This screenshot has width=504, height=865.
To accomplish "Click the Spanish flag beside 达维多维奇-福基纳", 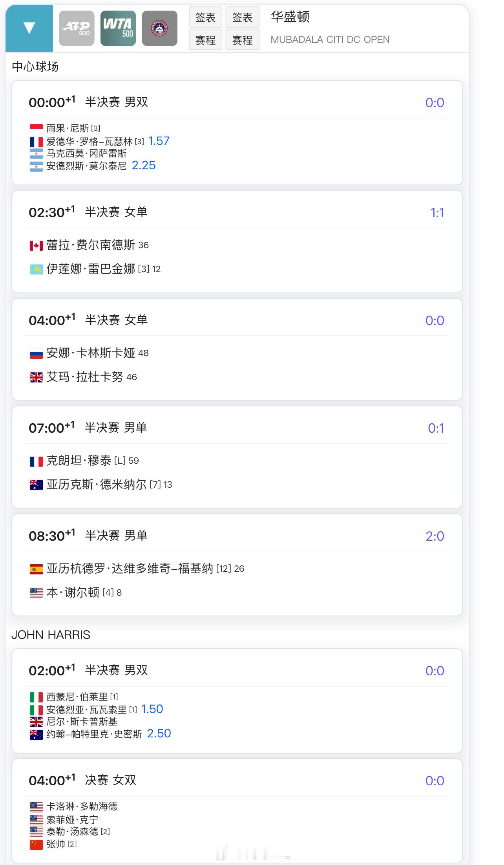I will point(36,569).
